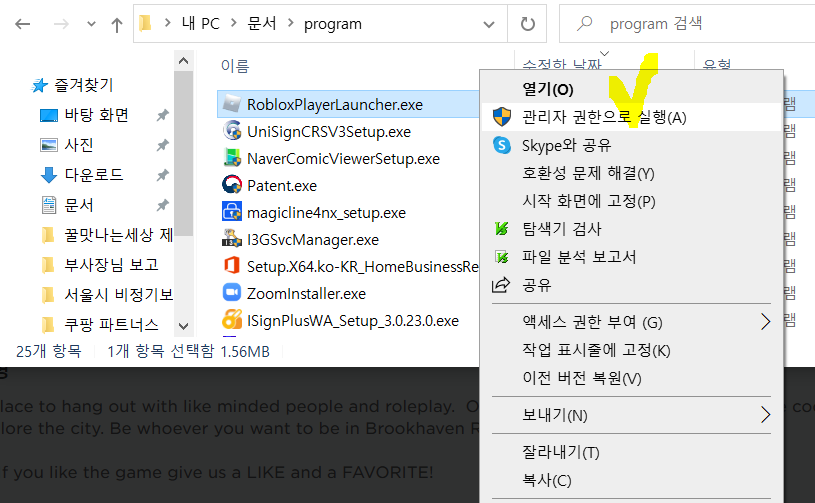Viewport: 815px width, 503px height.
Task: Go up one folder level
Action: point(117,24)
